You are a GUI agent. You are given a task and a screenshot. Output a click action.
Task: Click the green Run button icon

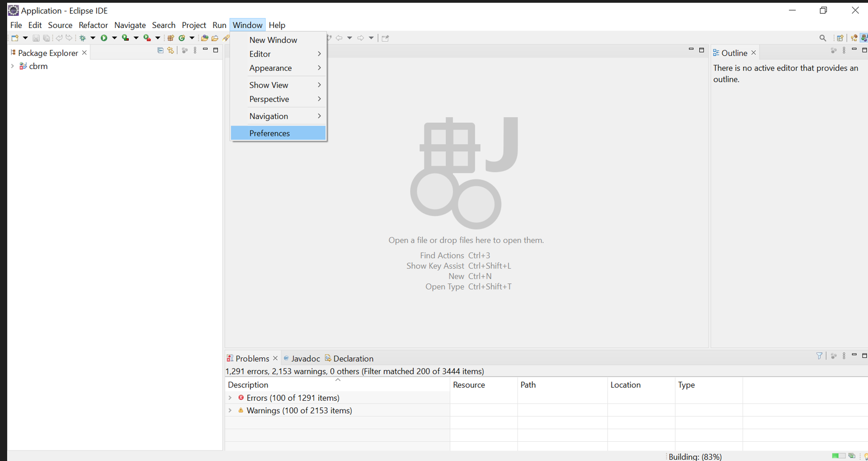tap(104, 38)
